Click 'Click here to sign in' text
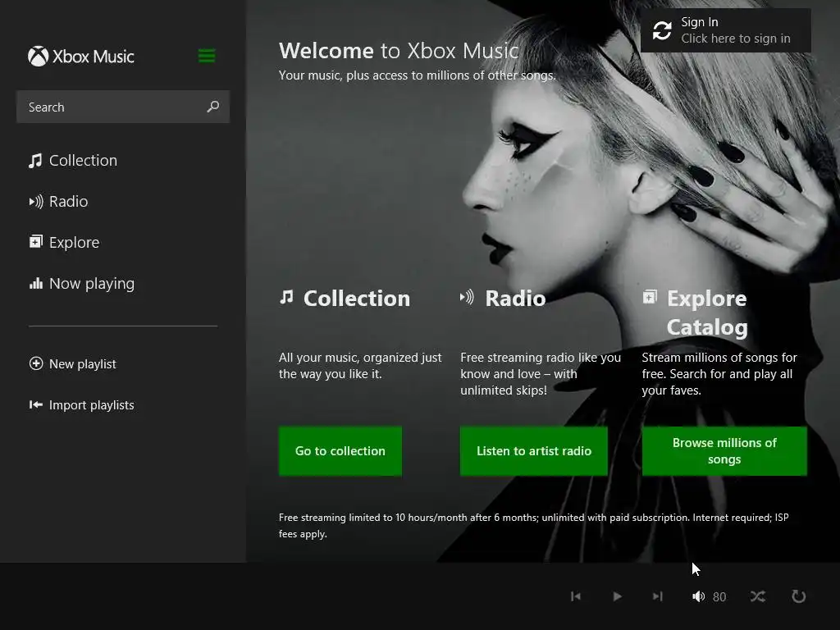 (736, 39)
